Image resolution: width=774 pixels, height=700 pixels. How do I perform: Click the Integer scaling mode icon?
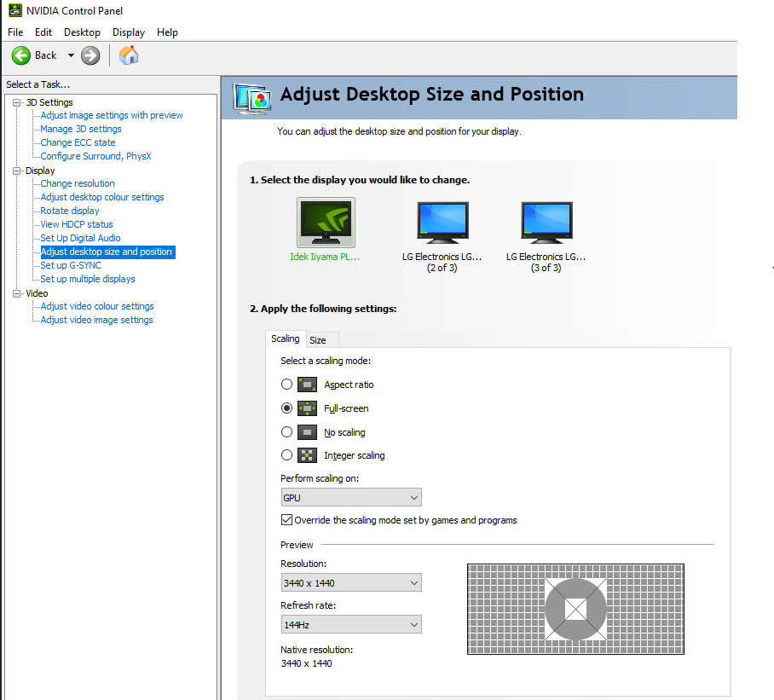click(307, 455)
